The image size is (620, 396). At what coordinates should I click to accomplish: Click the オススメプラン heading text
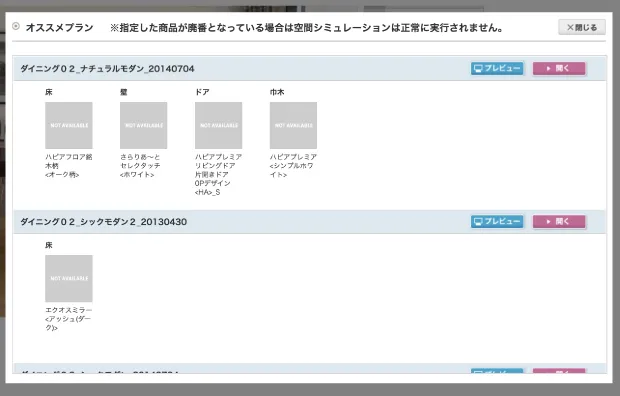click(x=59, y=28)
